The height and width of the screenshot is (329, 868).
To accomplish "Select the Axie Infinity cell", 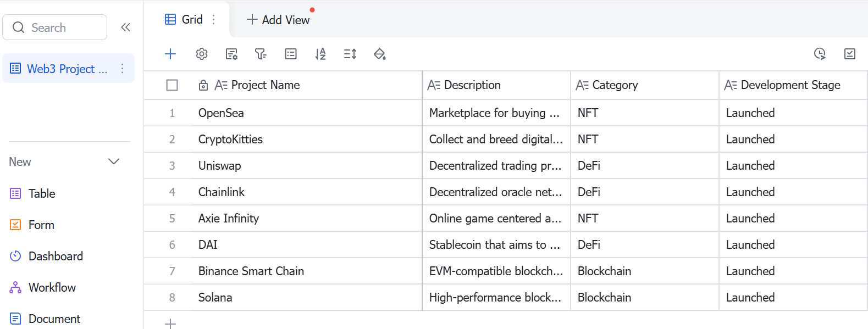I will [x=306, y=219].
